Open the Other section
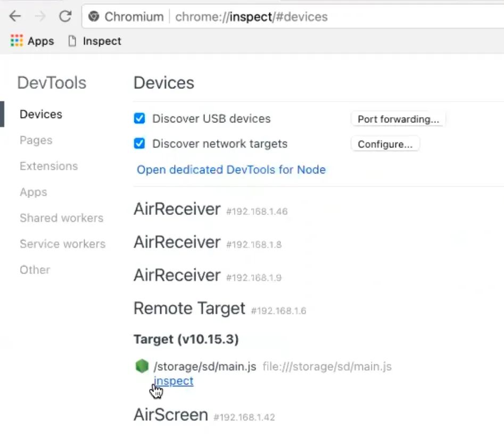This screenshot has width=504, height=440. 35,270
